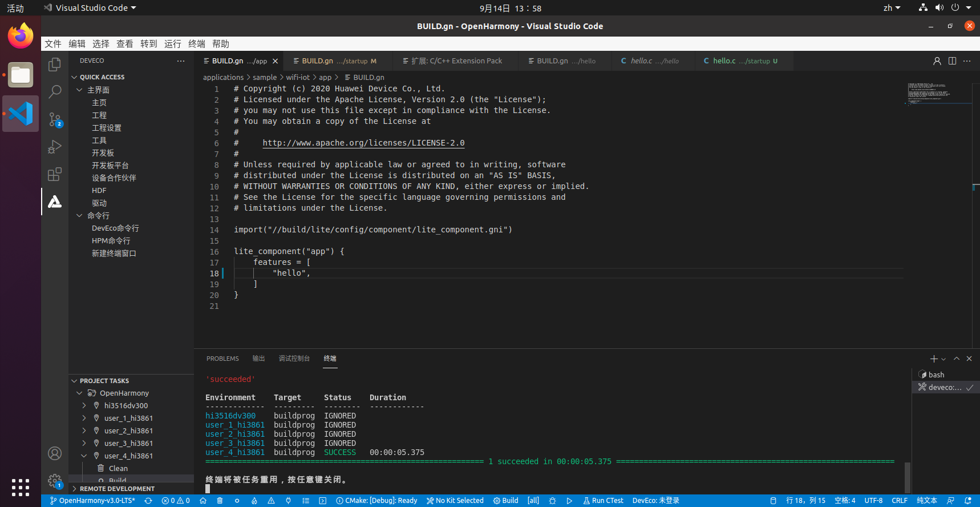This screenshot has width=980, height=507.
Task: Open the Explorer view in activity bar
Action: [x=55, y=65]
